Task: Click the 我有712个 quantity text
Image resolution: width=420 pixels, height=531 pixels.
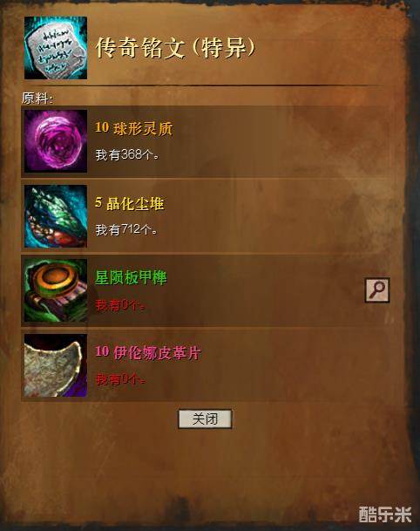Action: pyautogui.click(x=126, y=230)
